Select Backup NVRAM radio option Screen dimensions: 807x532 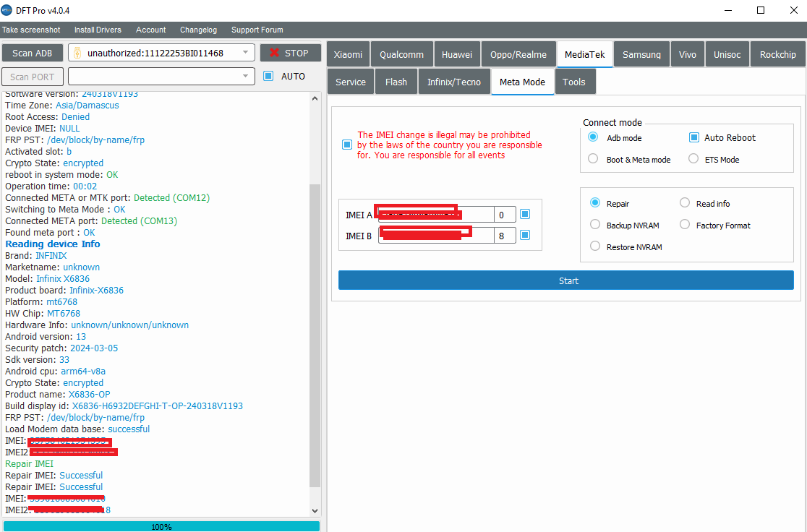(x=595, y=224)
